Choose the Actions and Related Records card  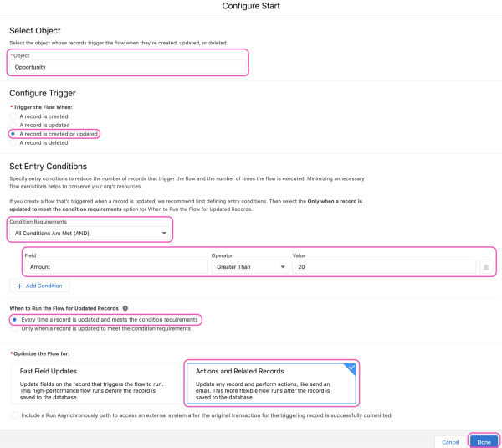271,383
